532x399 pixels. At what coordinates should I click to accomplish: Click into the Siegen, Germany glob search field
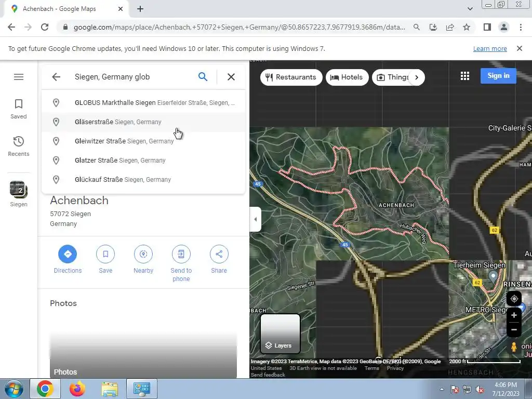[132, 77]
